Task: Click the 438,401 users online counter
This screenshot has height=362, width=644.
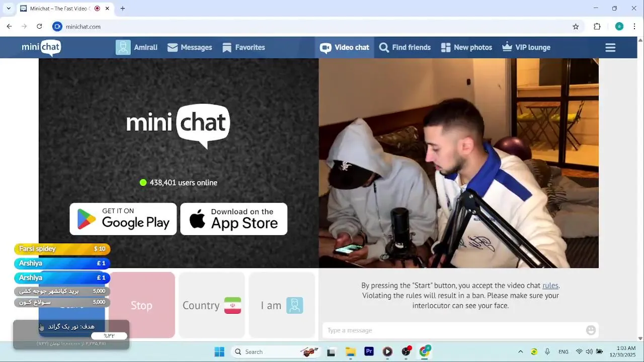Action: pyautogui.click(x=179, y=183)
